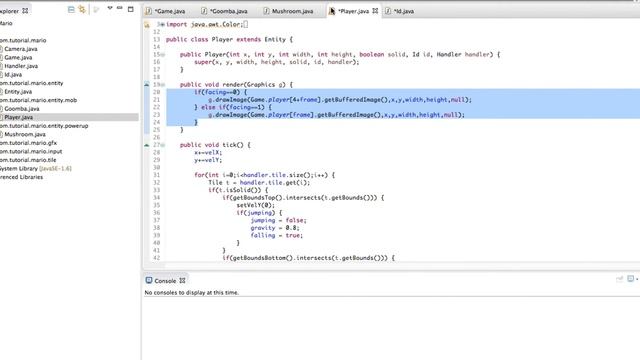The width and height of the screenshot is (640, 360).
Task: Collapse the Player constructor at line 15
Action: pyautogui.click(x=163, y=55)
